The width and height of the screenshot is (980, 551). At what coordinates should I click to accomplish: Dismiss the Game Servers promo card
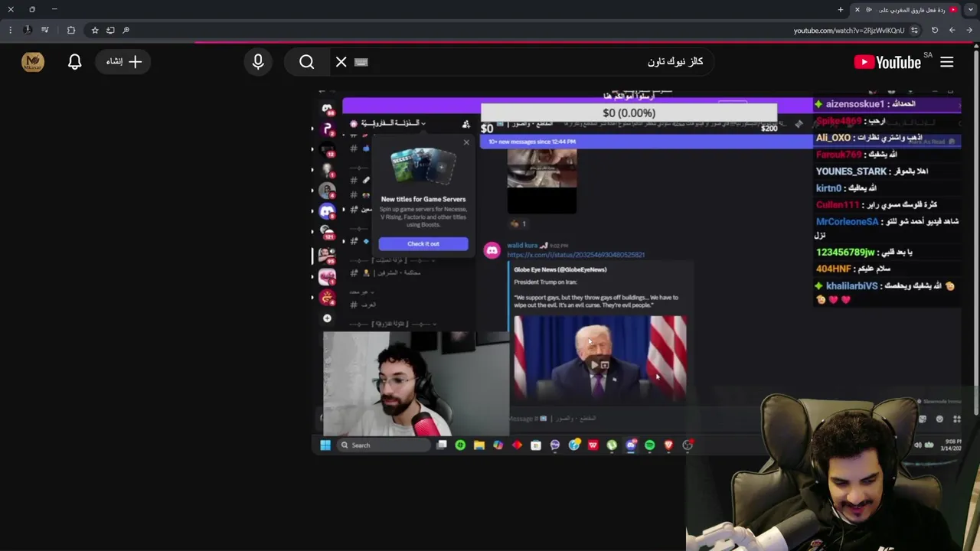click(x=466, y=142)
